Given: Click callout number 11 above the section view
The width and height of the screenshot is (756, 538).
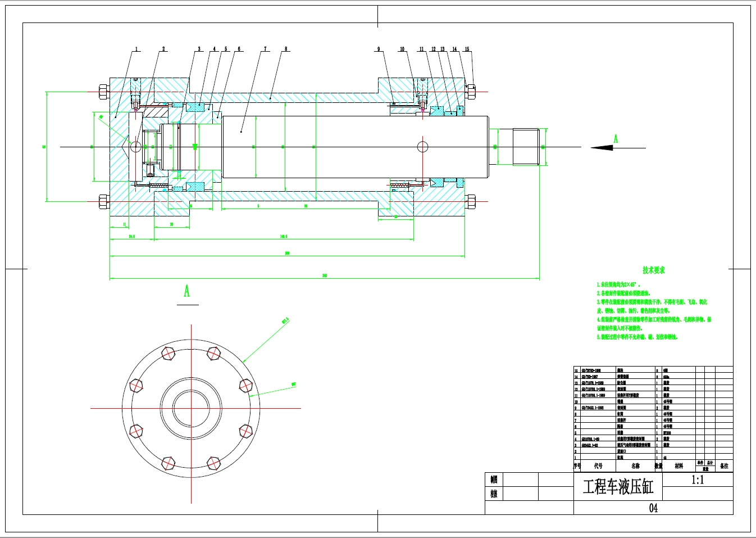Looking at the screenshot, I should pos(422,49).
